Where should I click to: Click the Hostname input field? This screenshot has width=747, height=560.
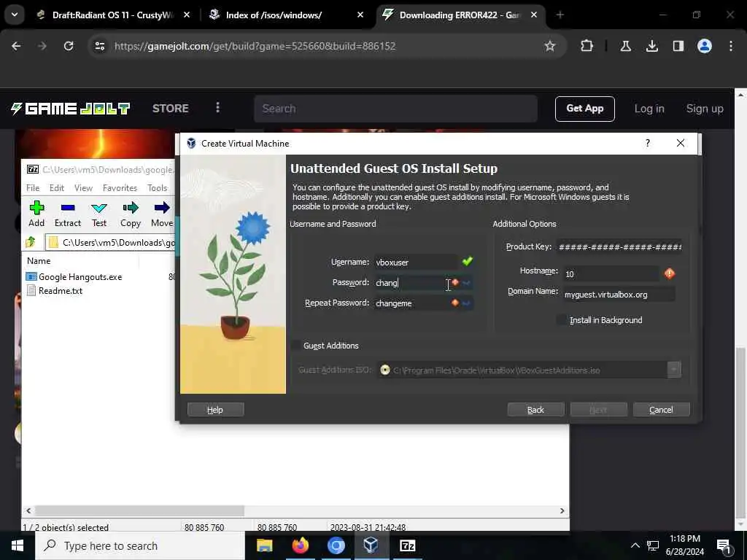[612, 274]
